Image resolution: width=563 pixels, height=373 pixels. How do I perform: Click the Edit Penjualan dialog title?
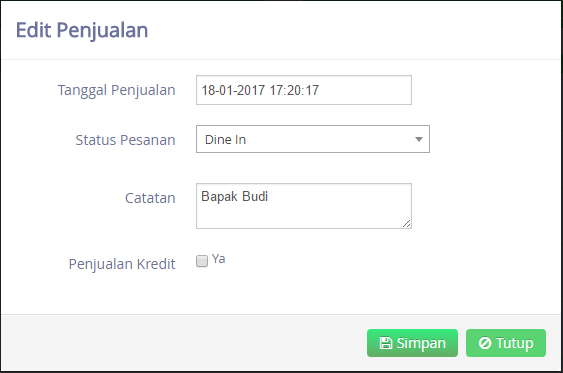coord(82,30)
